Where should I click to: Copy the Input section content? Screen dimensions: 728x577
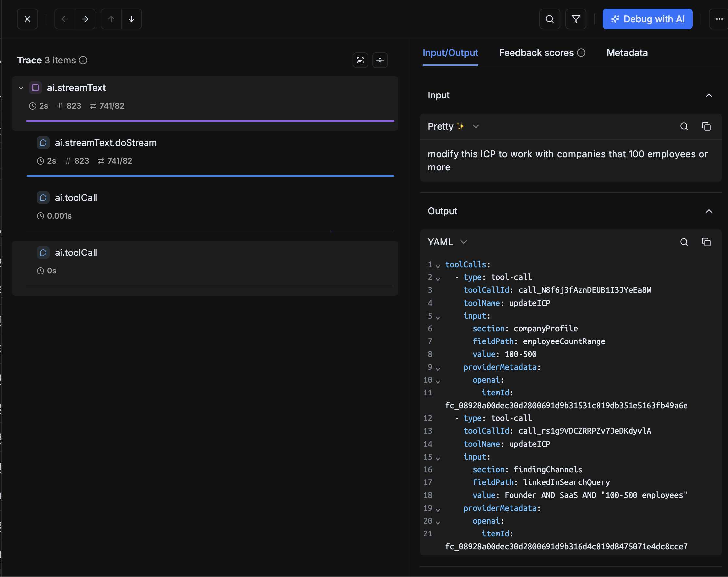[706, 126]
